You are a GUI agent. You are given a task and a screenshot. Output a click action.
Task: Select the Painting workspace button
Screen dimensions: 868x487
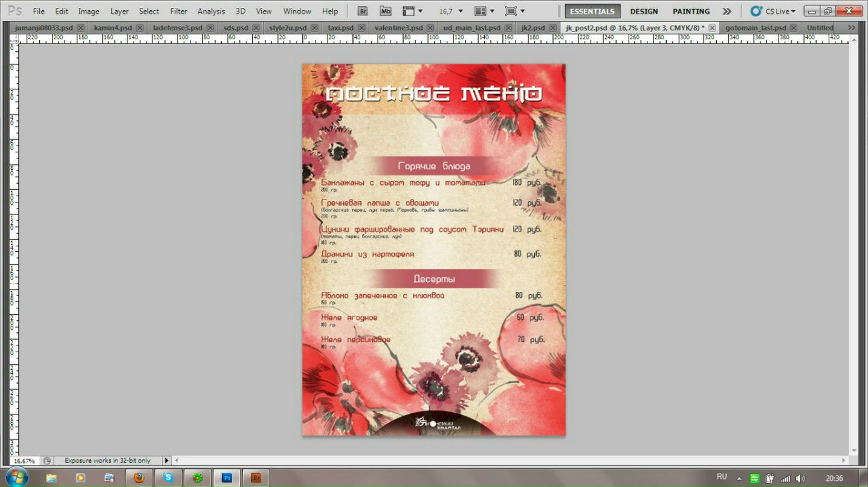click(x=691, y=11)
